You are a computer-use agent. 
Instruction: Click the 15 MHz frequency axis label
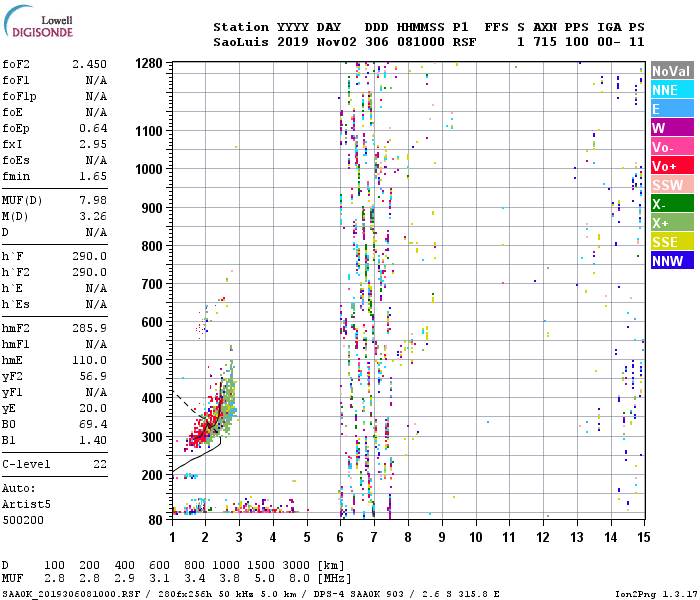[x=643, y=537]
